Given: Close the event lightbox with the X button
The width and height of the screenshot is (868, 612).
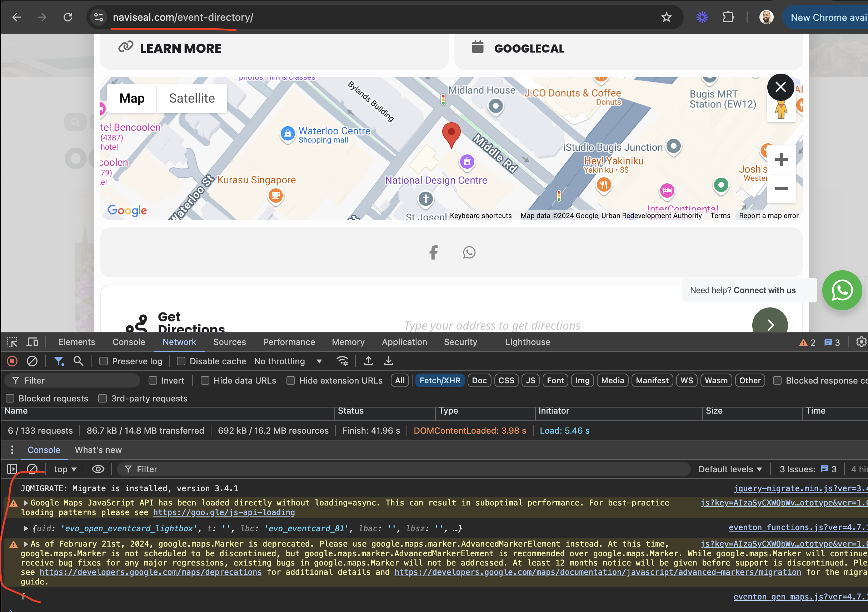Looking at the screenshot, I should point(780,87).
